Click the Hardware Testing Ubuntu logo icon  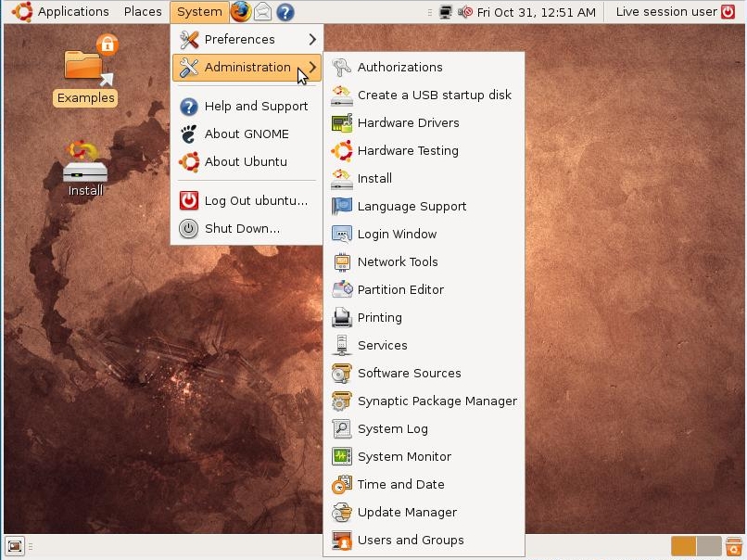(342, 150)
